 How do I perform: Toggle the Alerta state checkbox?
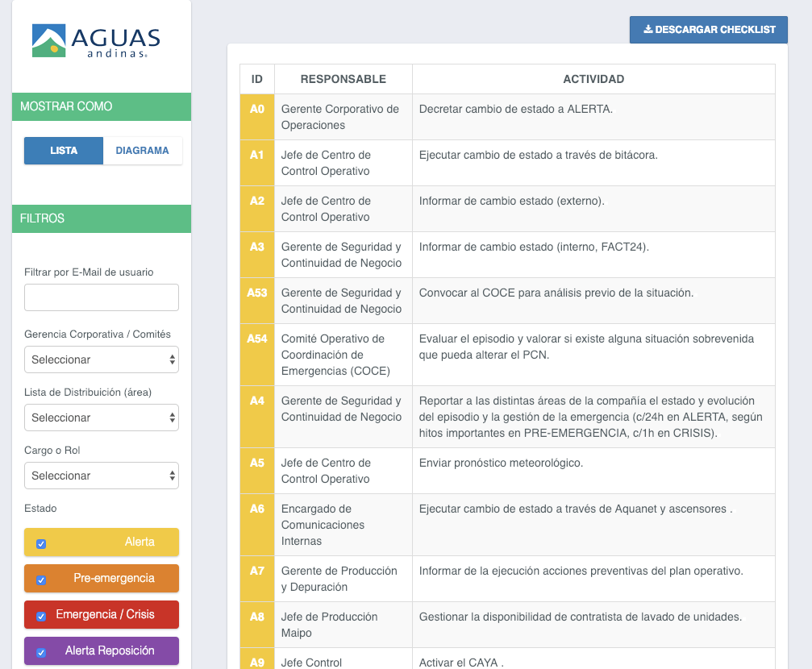point(41,544)
